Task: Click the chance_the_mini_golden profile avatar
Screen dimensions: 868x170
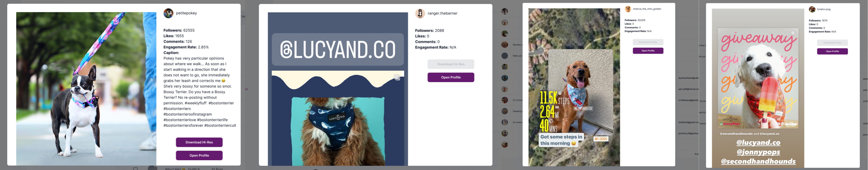Action: tap(628, 9)
